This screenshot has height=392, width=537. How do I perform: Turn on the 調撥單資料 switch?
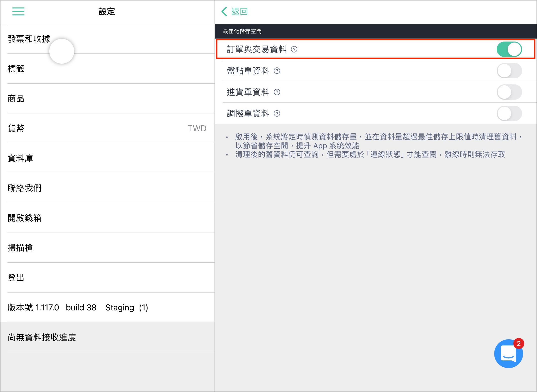pos(509,114)
